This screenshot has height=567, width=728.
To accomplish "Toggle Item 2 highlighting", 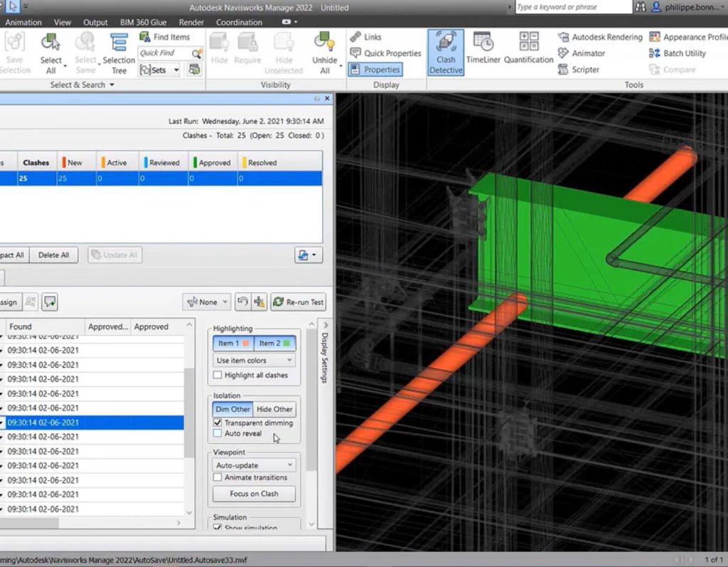I will click(x=275, y=343).
